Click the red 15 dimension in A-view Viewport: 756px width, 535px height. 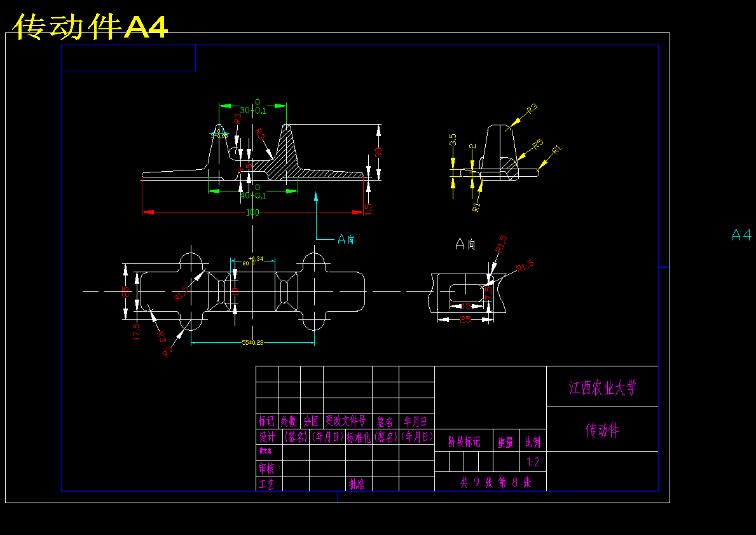click(466, 306)
